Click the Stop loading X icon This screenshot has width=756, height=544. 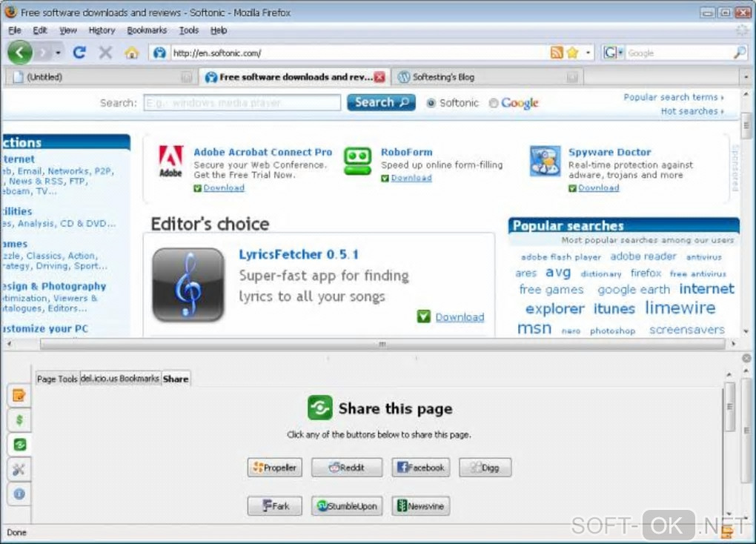(105, 52)
